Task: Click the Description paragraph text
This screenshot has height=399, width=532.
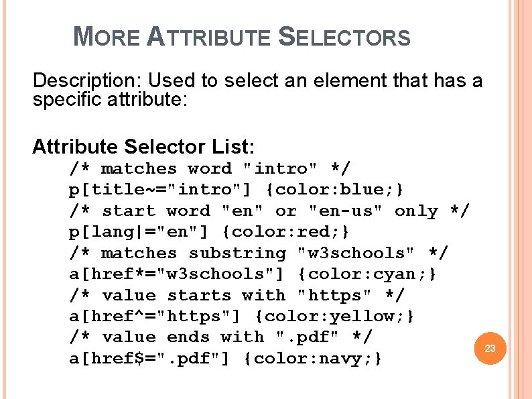Action: tap(257, 91)
